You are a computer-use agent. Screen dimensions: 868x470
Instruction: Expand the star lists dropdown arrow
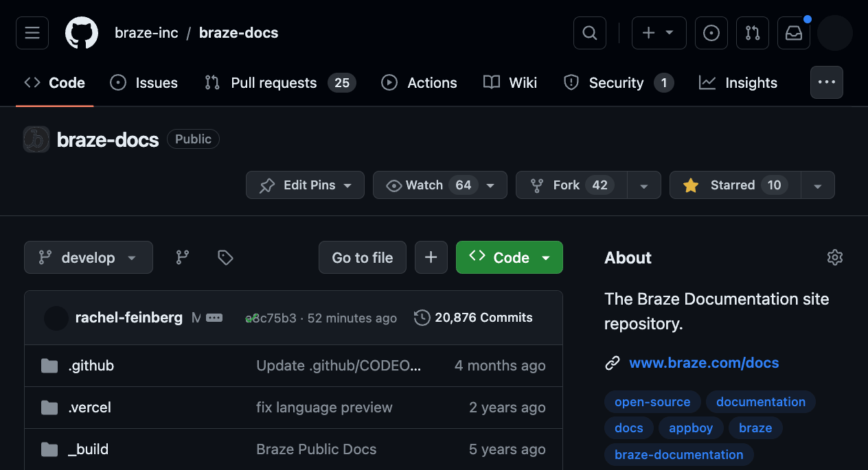coord(818,185)
